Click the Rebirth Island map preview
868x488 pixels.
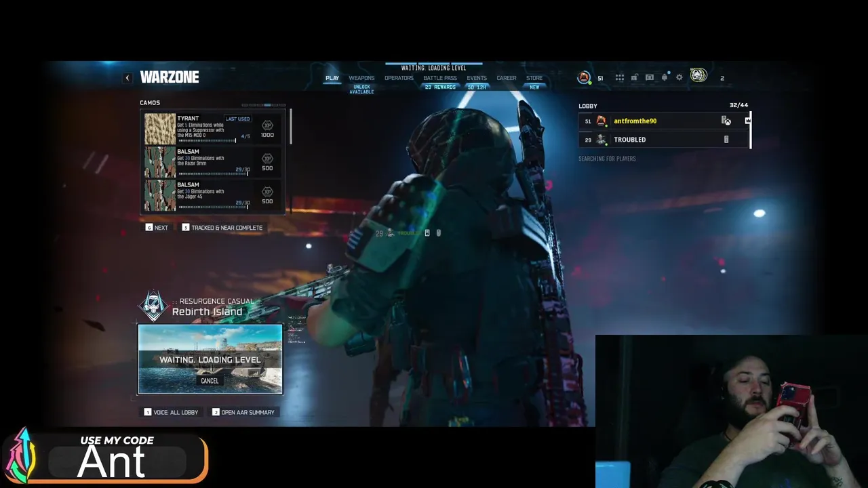point(210,359)
